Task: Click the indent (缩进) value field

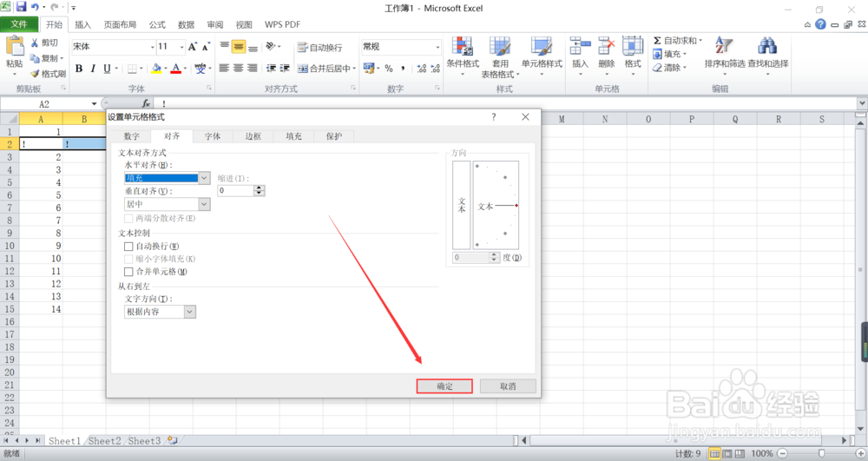Action: coord(236,191)
